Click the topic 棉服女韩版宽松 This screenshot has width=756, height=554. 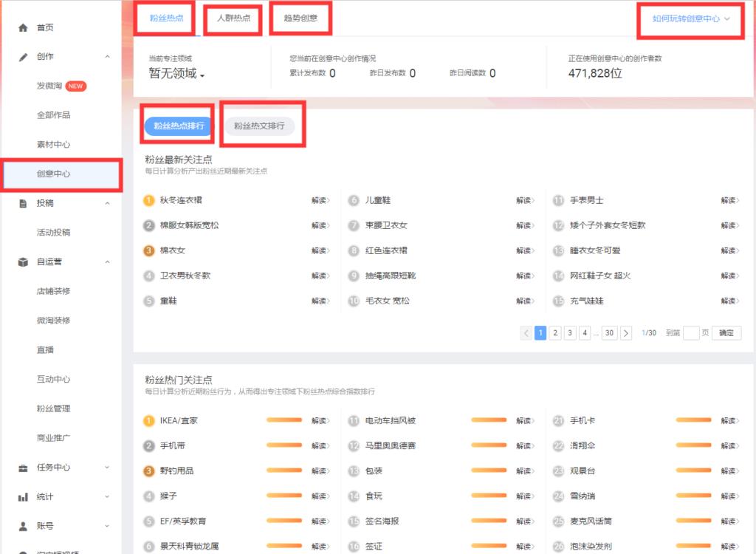coord(190,225)
